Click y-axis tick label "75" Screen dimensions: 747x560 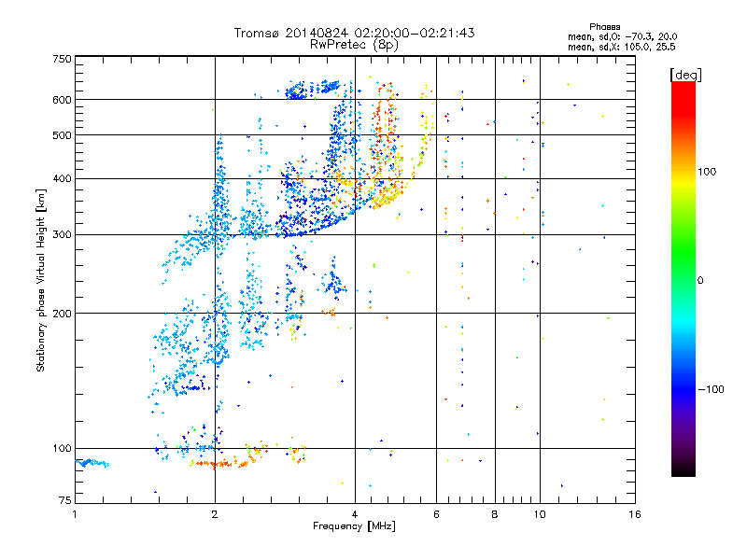[x=65, y=500]
